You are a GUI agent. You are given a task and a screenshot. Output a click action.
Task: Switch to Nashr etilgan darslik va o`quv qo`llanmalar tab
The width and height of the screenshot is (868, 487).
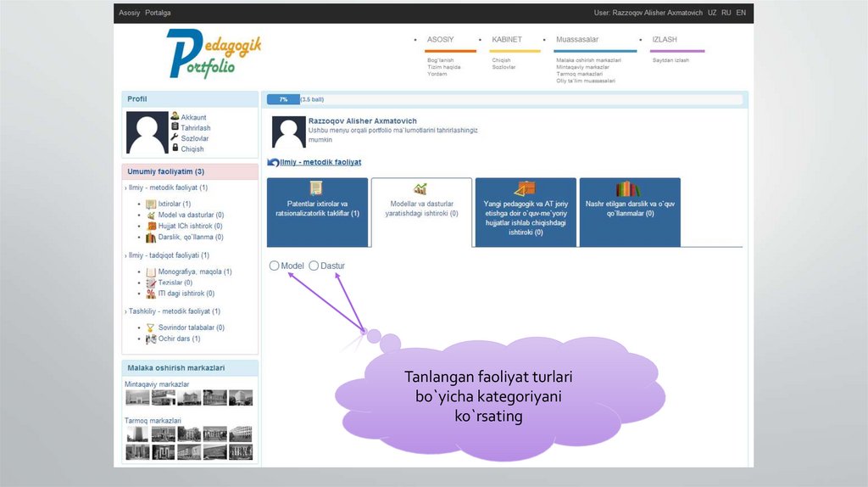[630, 212]
